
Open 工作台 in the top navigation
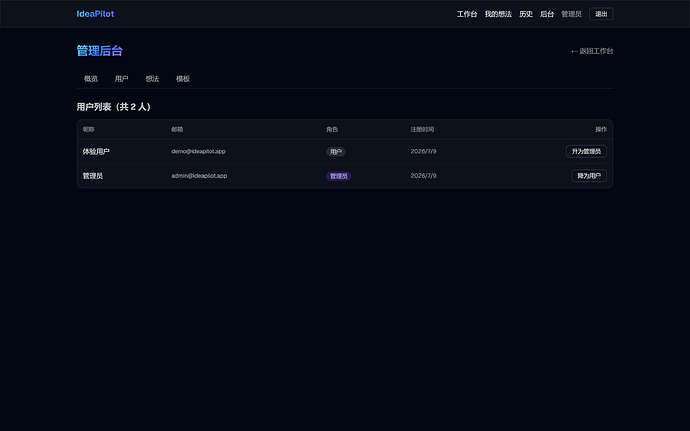(x=467, y=14)
